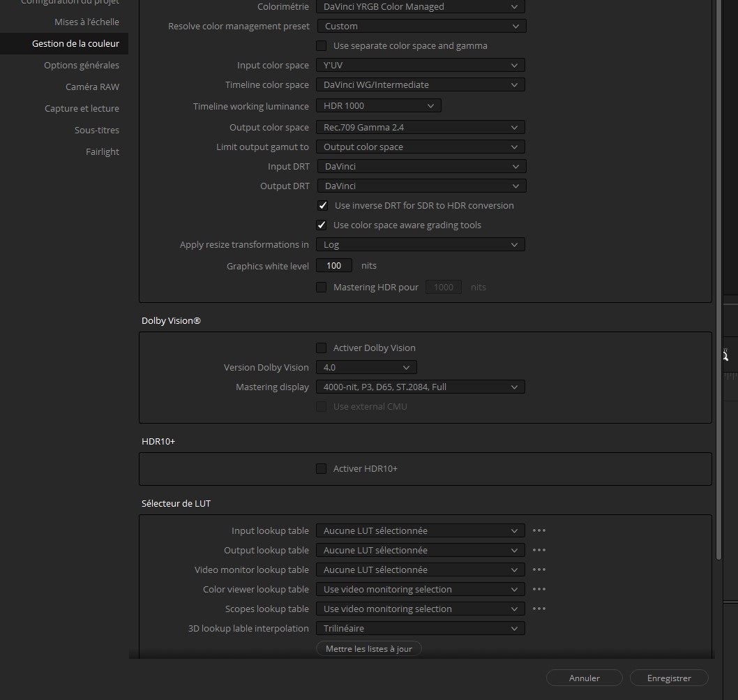Enable Use separate color space and gamma
Viewport: 738px width, 700px height.
(322, 45)
